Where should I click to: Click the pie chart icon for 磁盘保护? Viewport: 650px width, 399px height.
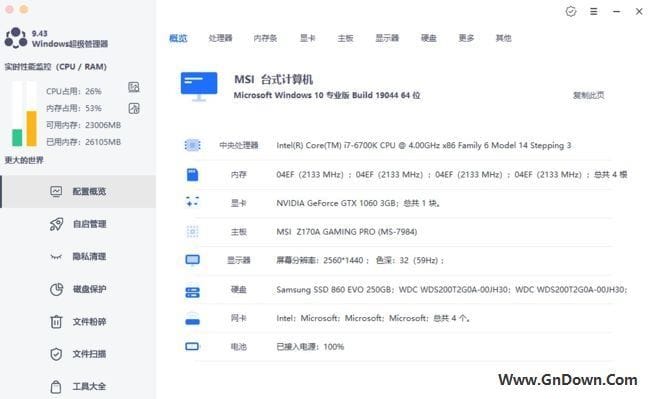point(56,289)
